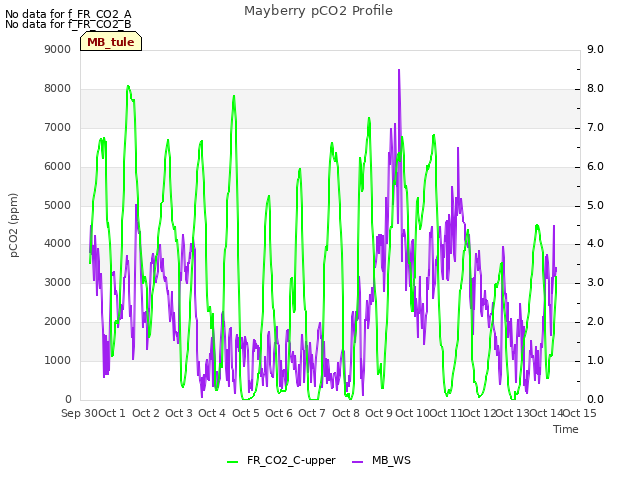640x480 pixels.
Task: Click the Oct 6 date tick label
Action: coord(279,413)
